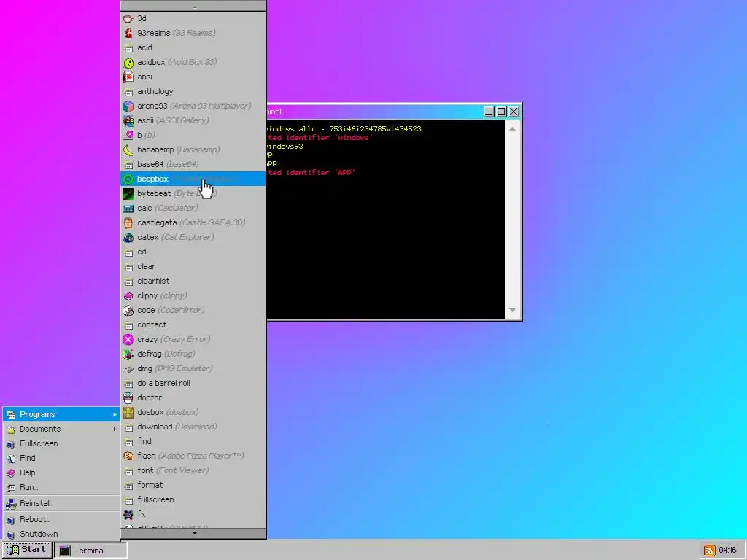This screenshot has height=560, width=747.
Task: Click the acidbox smiley icon
Action: [x=128, y=63]
